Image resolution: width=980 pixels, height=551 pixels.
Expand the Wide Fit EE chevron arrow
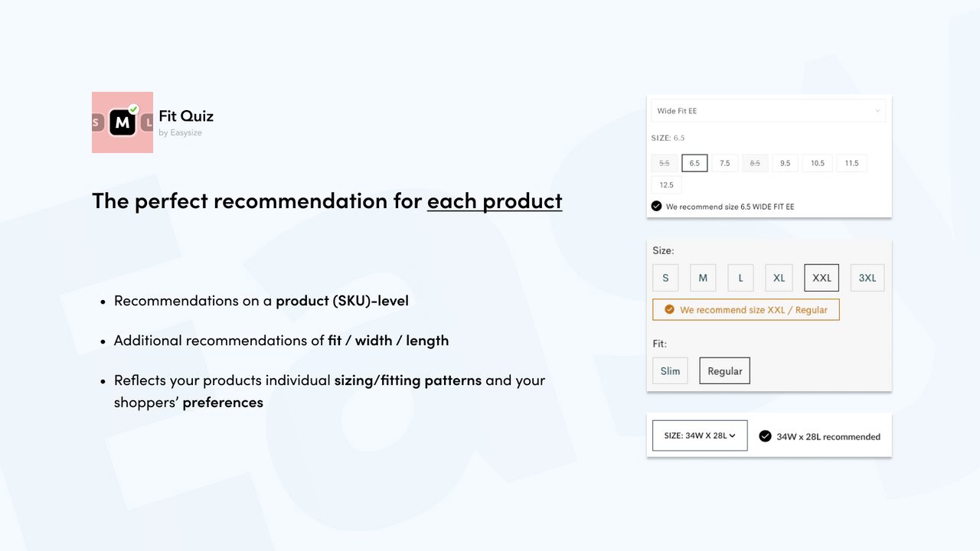click(877, 110)
